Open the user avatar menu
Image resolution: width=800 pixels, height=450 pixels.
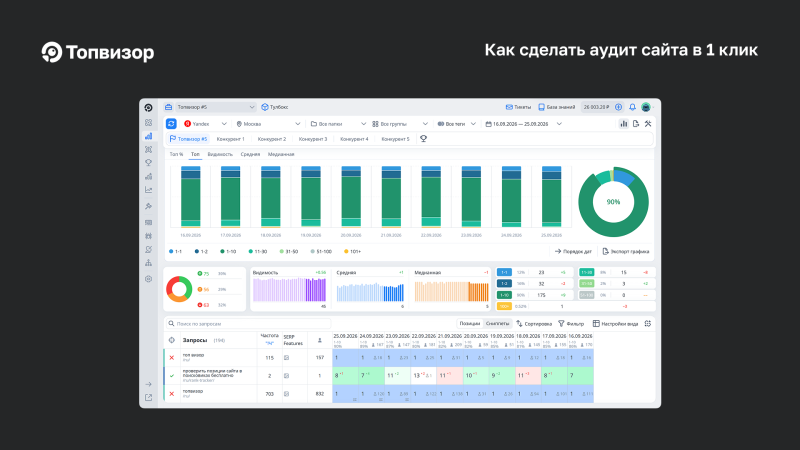click(x=646, y=107)
